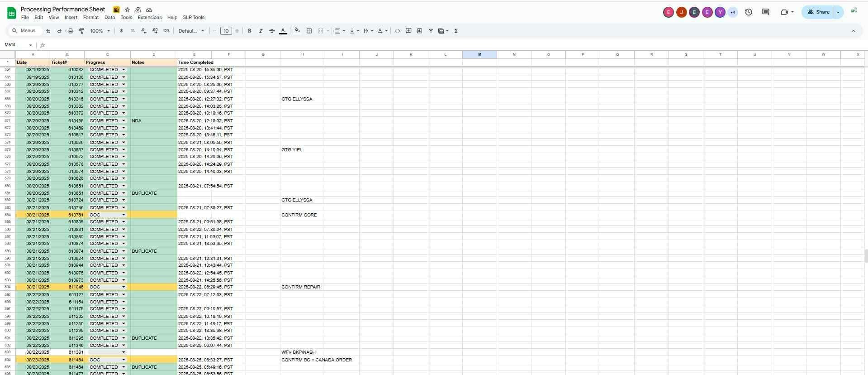This screenshot has height=375, width=868.
Task: Open version history
Action: click(x=749, y=12)
